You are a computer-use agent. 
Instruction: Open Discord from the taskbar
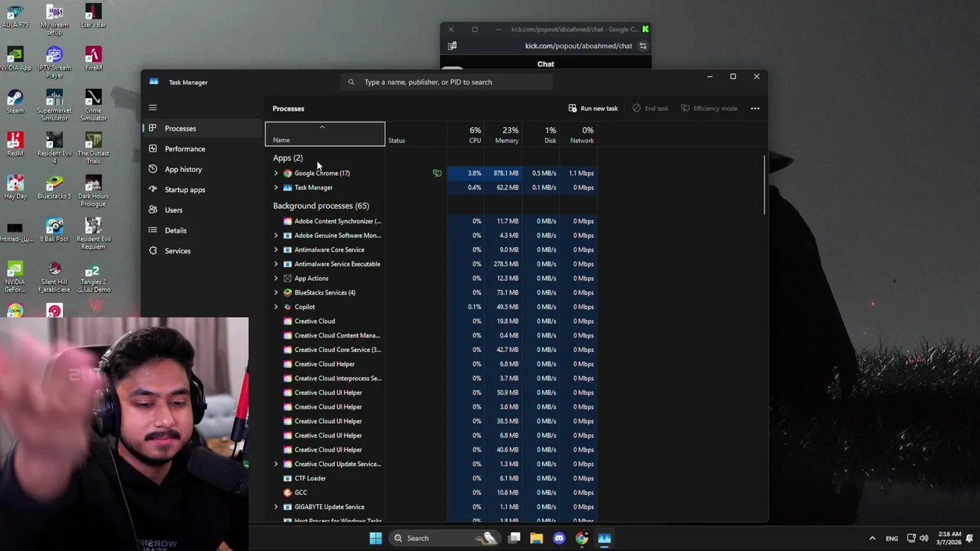pyautogui.click(x=559, y=538)
